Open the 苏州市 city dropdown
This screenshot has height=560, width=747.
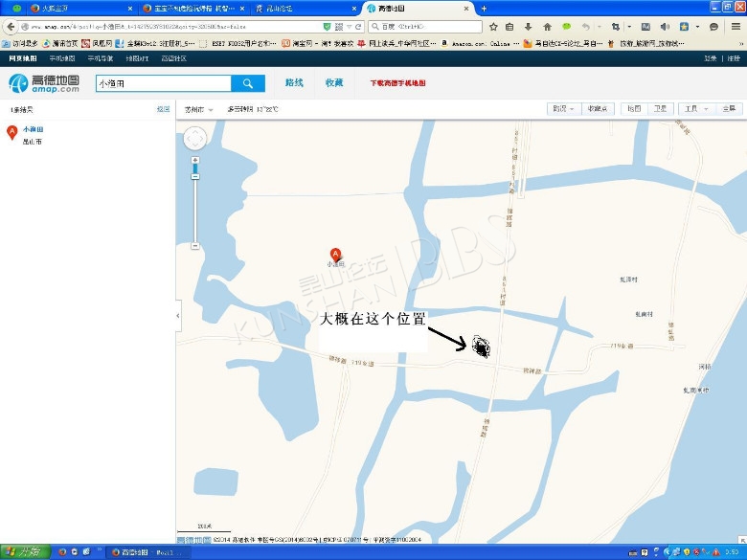[x=200, y=109]
